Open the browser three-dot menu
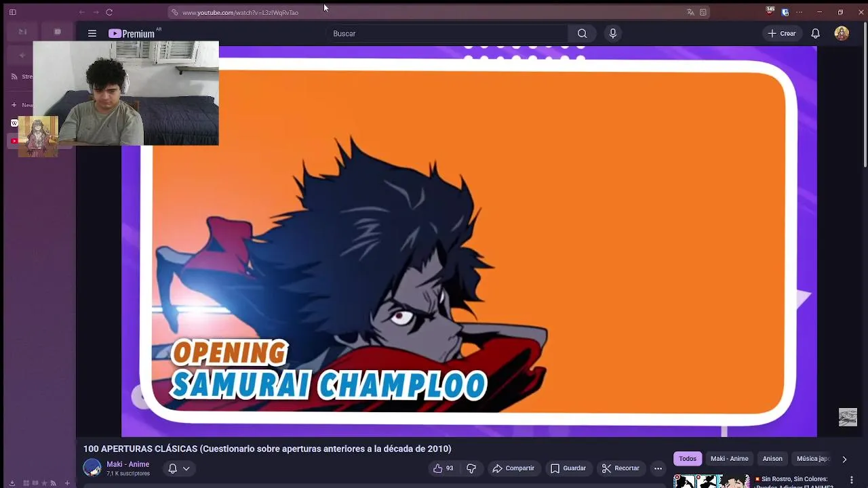Screen dimensions: 868x488 tap(800, 12)
